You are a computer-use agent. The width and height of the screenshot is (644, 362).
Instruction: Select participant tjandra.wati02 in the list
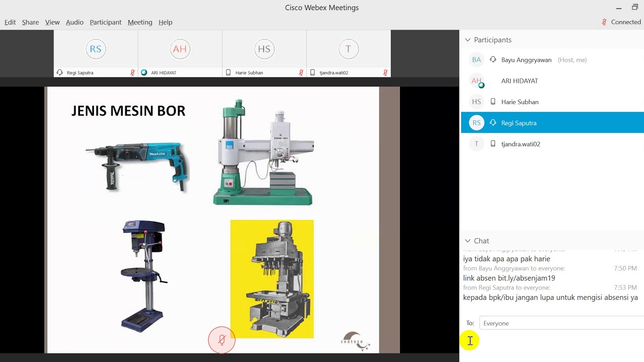click(552, 144)
